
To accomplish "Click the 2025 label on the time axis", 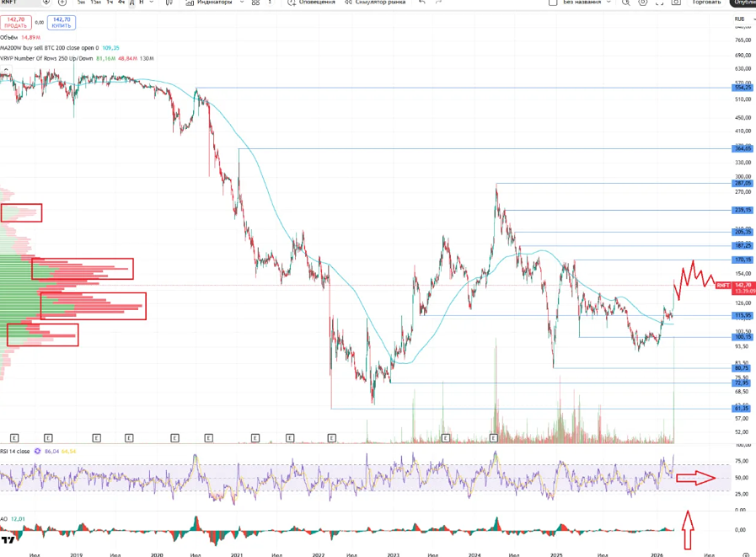I will [x=556, y=554].
